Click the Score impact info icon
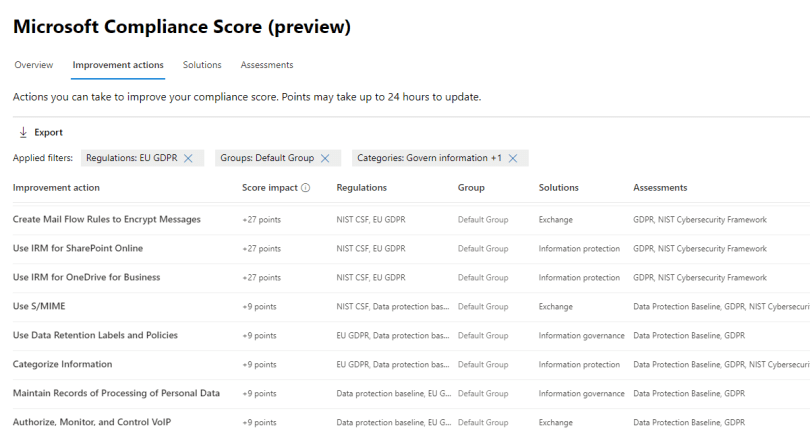 (305, 188)
